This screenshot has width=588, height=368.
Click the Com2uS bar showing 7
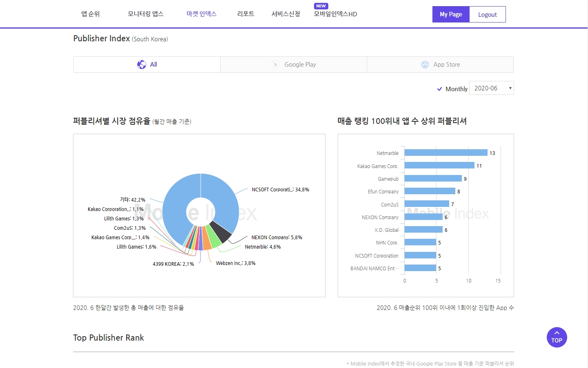(x=427, y=204)
